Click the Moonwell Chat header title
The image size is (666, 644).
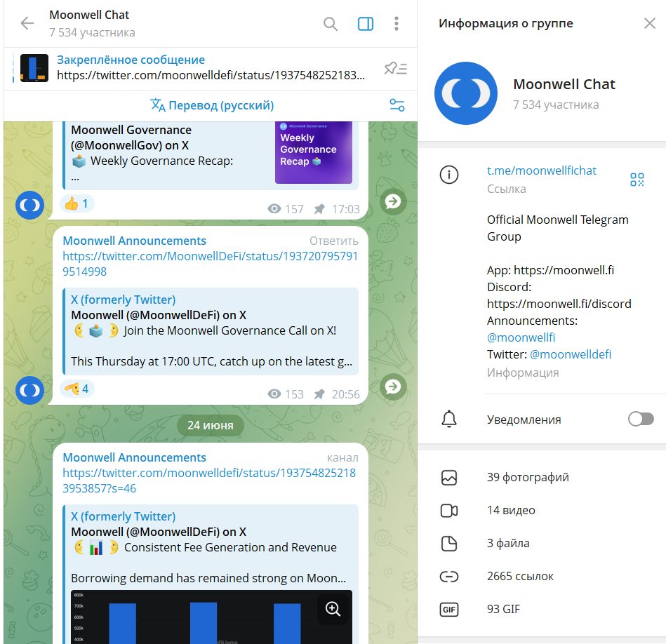[x=89, y=15]
